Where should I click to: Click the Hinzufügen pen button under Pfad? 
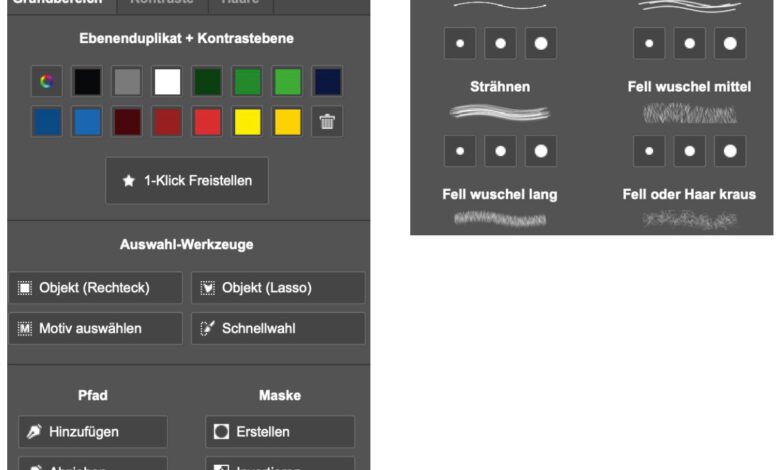(x=93, y=432)
